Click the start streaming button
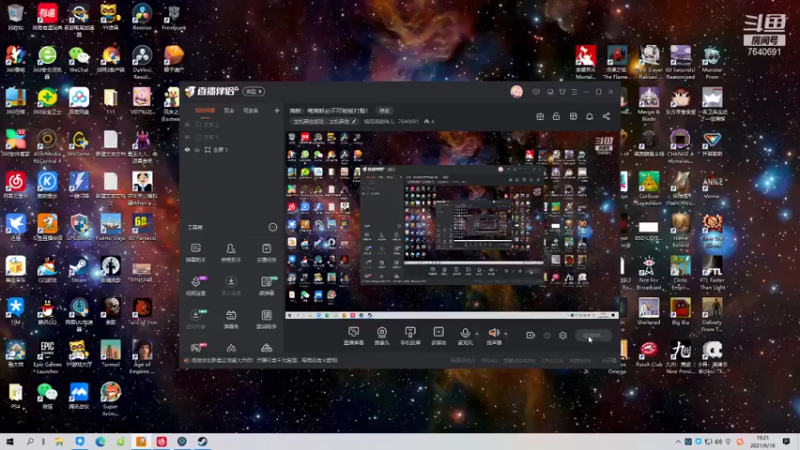The image size is (800, 450). pyautogui.click(x=593, y=335)
